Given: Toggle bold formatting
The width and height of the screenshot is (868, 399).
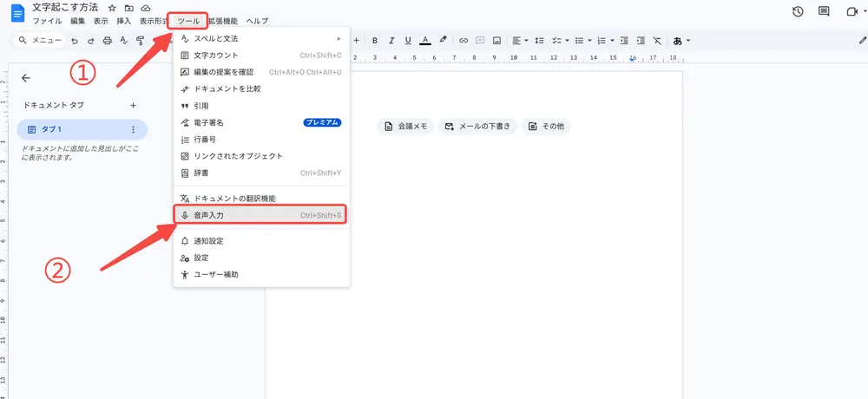Looking at the screenshot, I should (x=375, y=41).
